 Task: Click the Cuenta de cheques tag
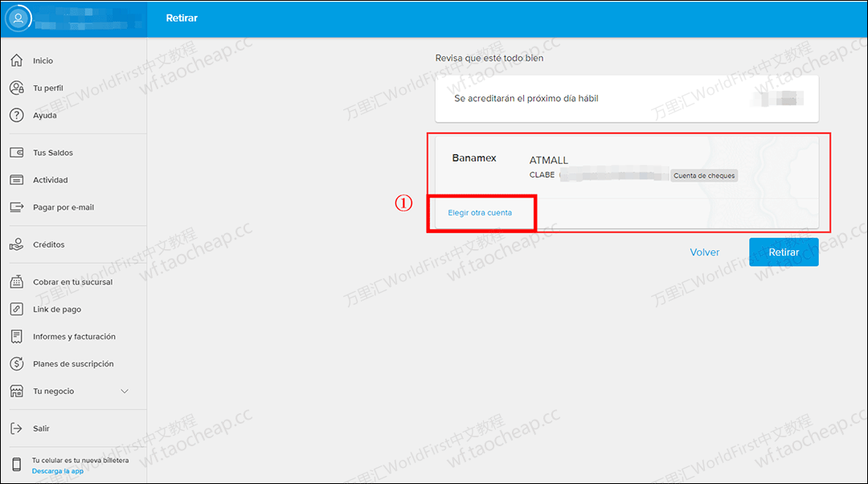pyautogui.click(x=704, y=175)
